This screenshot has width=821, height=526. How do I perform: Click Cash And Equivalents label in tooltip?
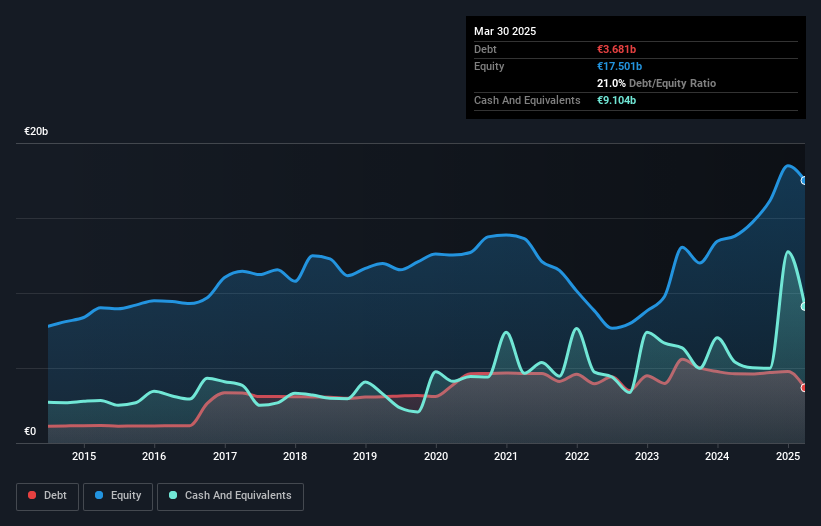click(x=527, y=100)
